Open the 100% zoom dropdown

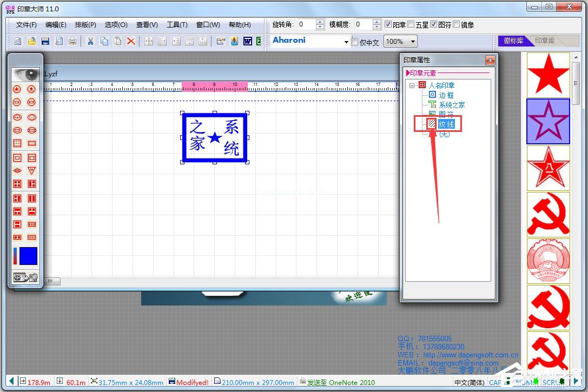(413, 42)
